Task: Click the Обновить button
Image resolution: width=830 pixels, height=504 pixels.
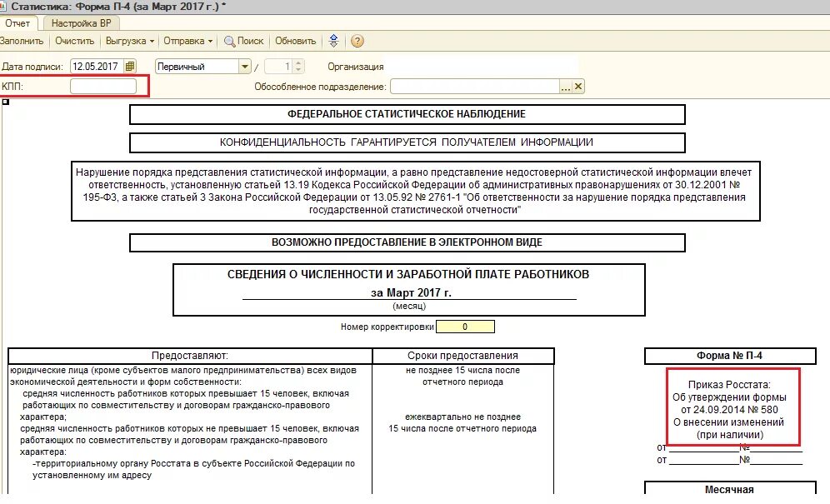Action: coord(295,42)
